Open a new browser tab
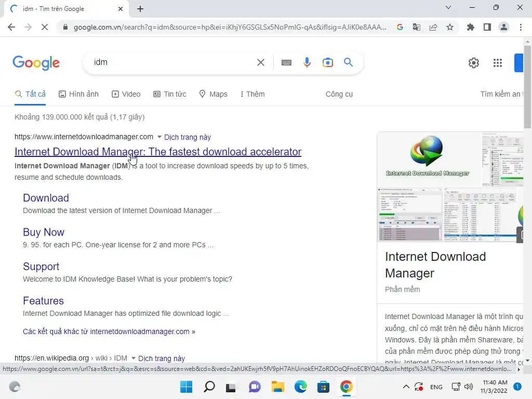 coord(140,9)
